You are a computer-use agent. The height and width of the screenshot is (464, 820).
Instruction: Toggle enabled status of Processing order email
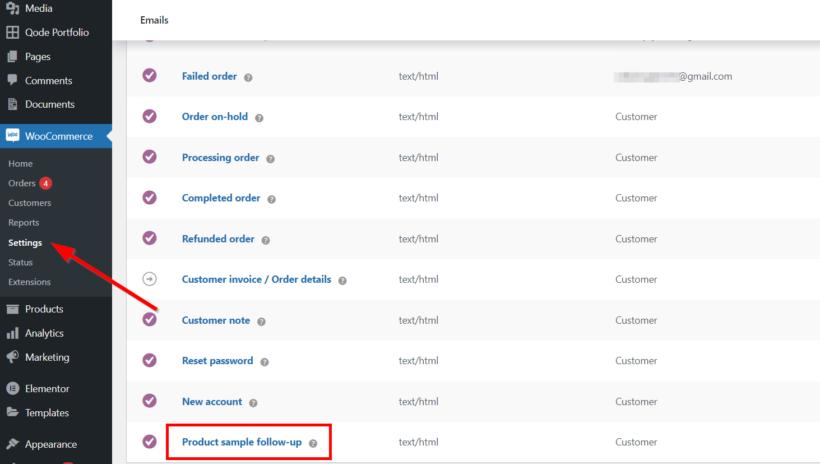pos(150,156)
